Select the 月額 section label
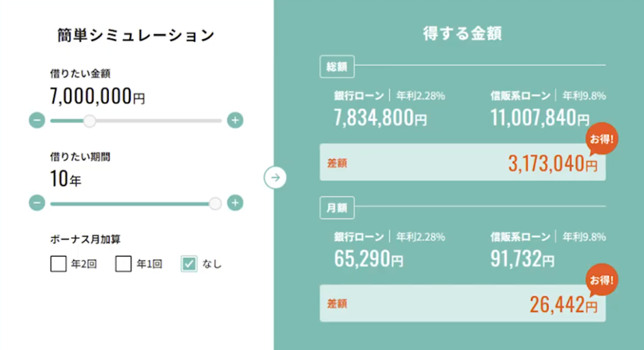This screenshot has width=644, height=350. click(337, 207)
